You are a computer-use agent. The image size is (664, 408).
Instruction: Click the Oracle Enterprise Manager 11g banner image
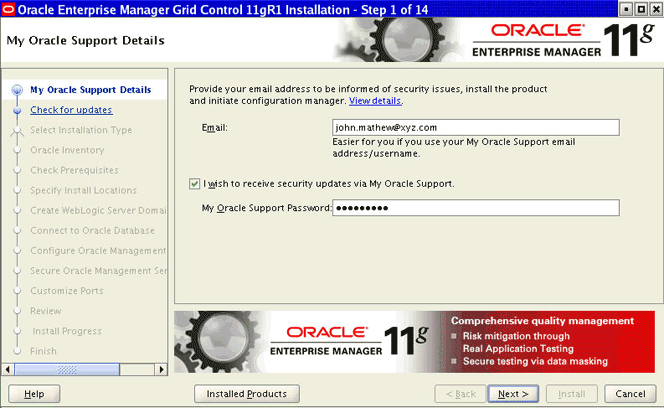(414, 342)
